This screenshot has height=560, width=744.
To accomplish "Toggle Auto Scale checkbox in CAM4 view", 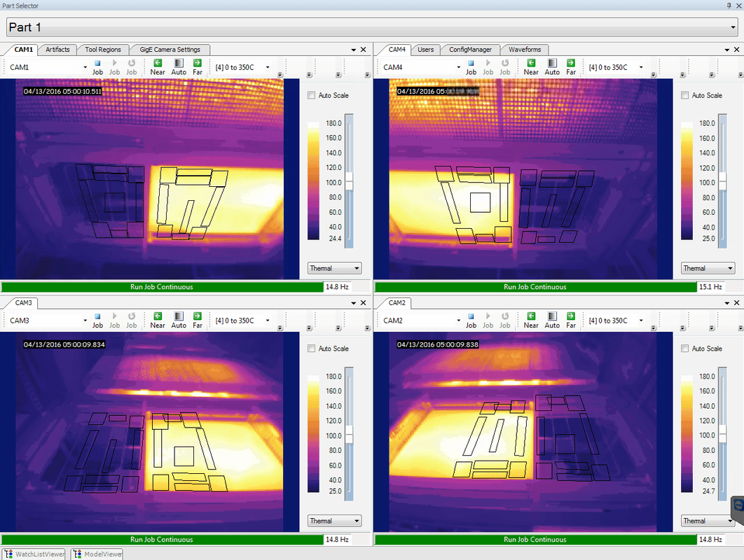I will click(685, 95).
